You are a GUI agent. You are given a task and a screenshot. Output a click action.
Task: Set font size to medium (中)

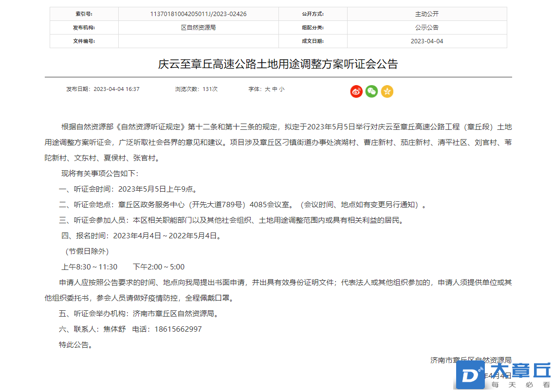pos(275,89)
